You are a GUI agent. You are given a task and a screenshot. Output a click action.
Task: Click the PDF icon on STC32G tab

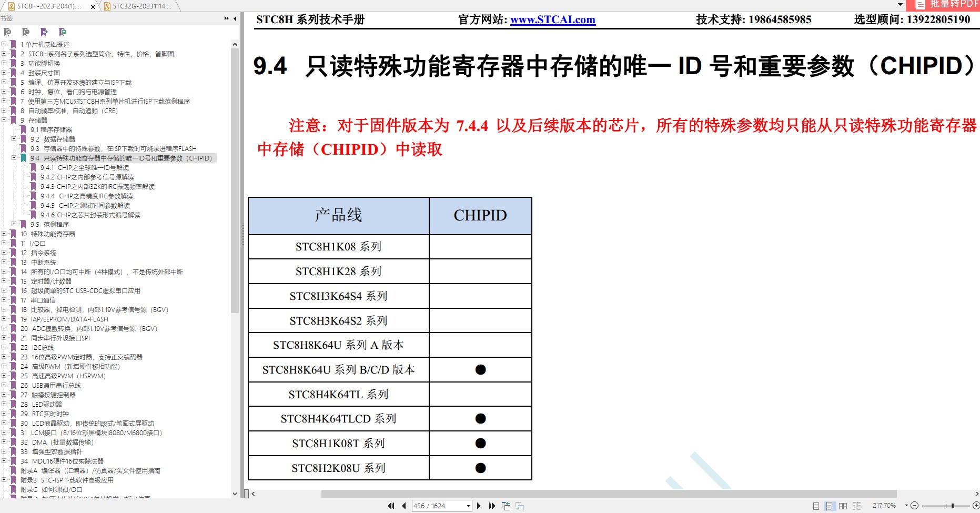point(107,6)
